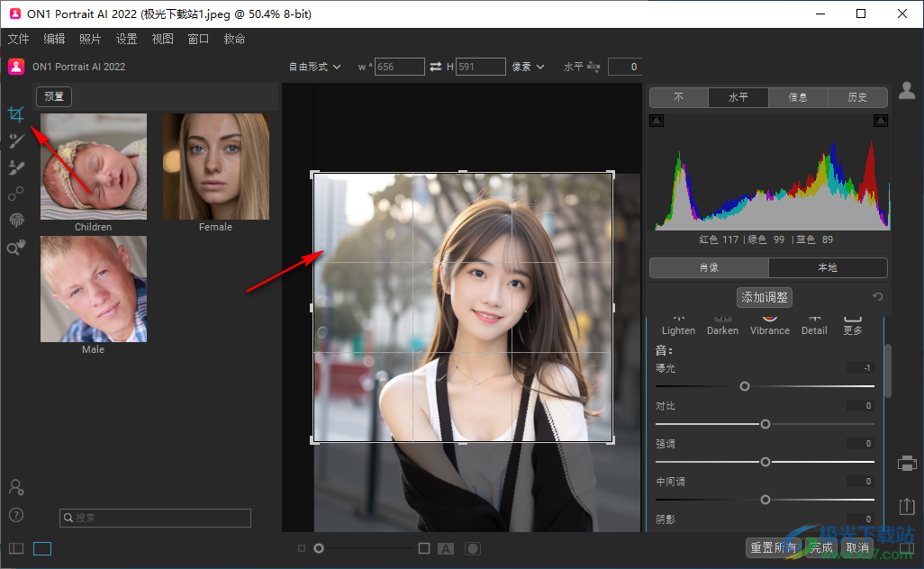The width and height of the screenshot is (924, 569).
Task: Choose the Detail adjustment style
Action: coord(814,326)
